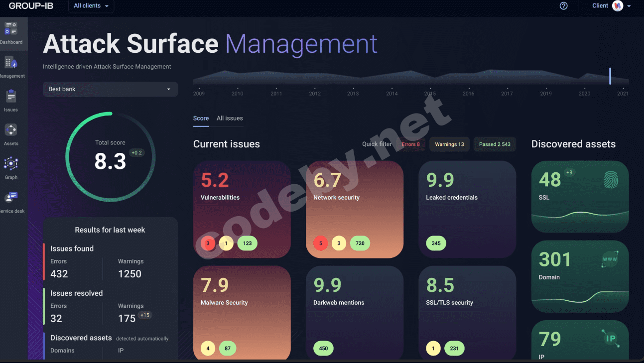Open the Vulnerabilities 5.2 card
This screenshot has height=363, width=644.
click(x=242, y=209)
